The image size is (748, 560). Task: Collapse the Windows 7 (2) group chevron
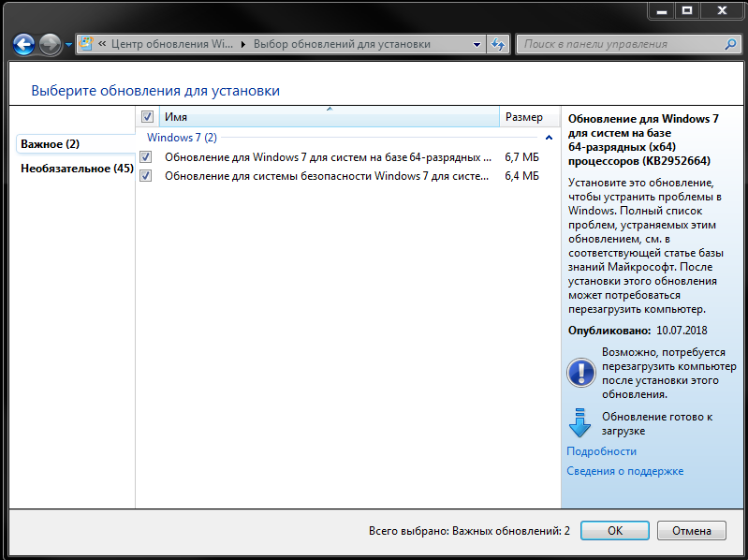pos(549,138)
